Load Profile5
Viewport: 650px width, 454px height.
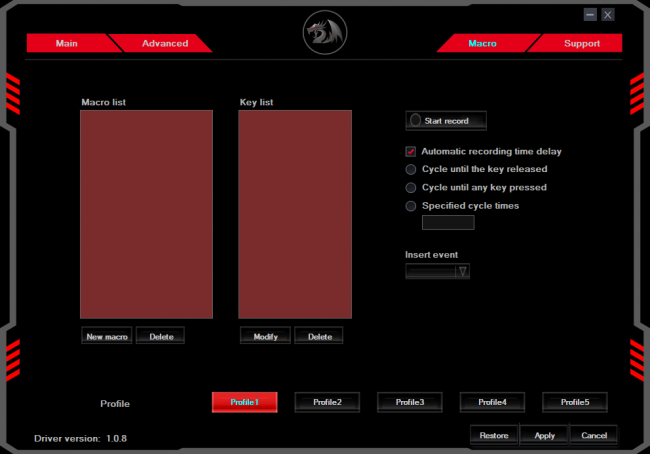(x=575, y=402)
